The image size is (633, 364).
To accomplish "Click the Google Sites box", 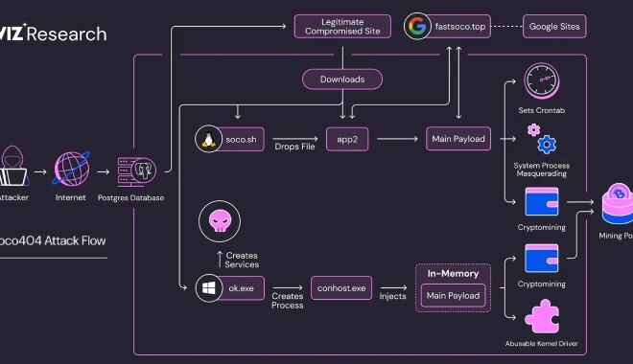I will tap(554, 27).
